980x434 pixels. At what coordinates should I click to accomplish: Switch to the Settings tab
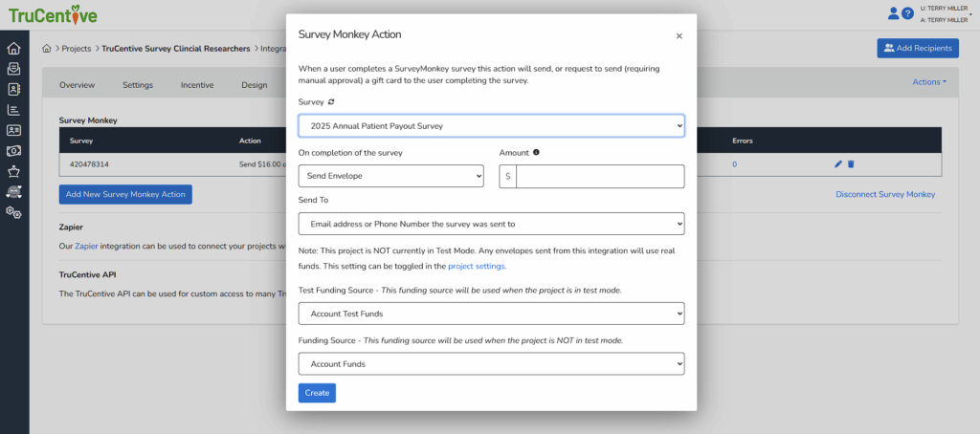click(138, 85)
